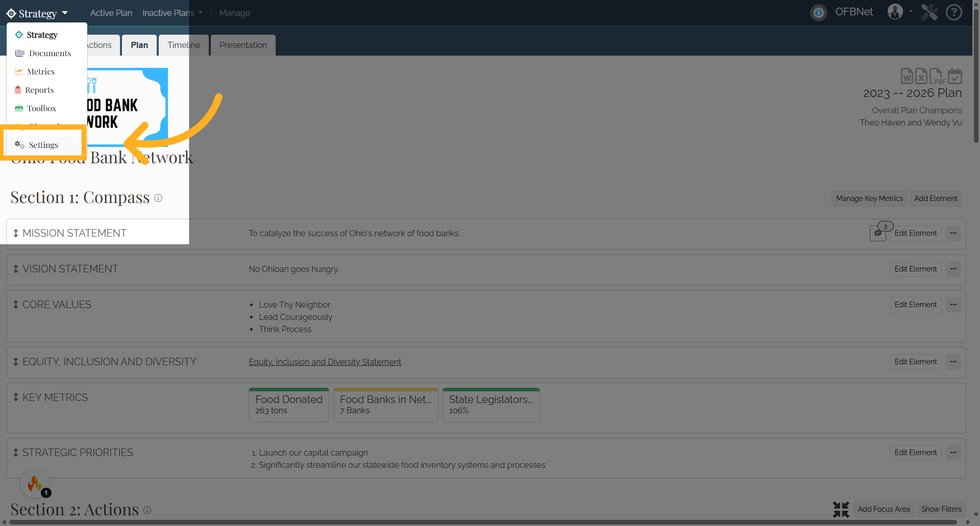
Task: Open the Presentation tab
Action: [x=243, y=45]
